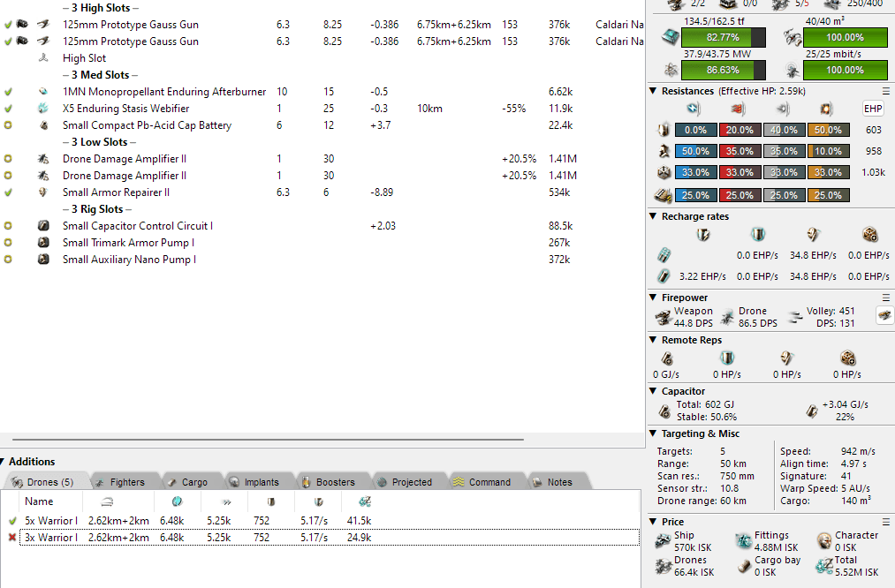Toggle state of 1MN Monopropellant Enduring Afterburner

pyautogui.click(x=9, y=92)
